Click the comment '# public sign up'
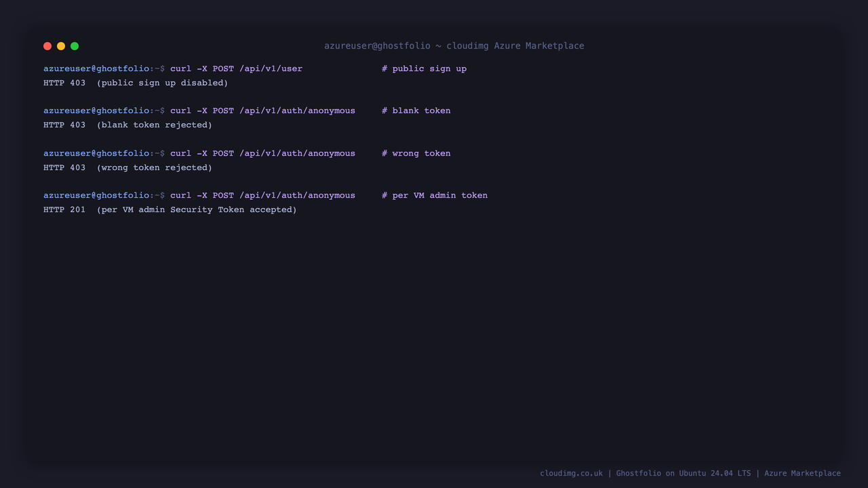The image size is (868, 488). point(425,68)
